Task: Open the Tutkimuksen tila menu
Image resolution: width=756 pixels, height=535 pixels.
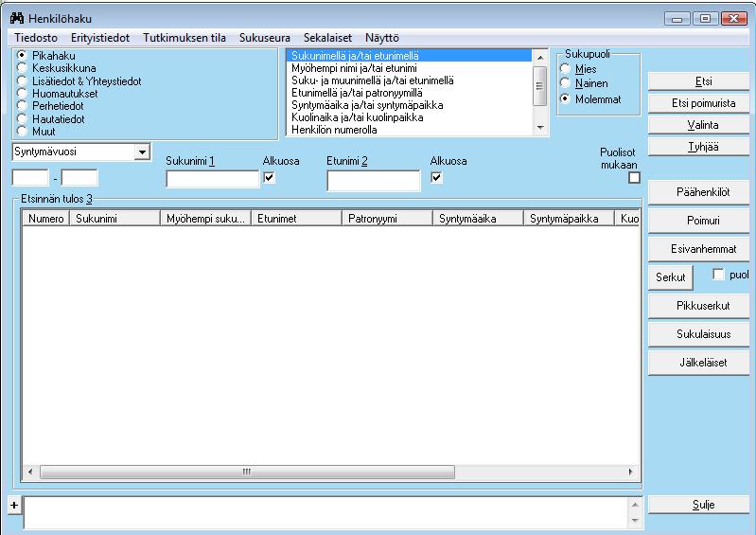Action: 185,38
